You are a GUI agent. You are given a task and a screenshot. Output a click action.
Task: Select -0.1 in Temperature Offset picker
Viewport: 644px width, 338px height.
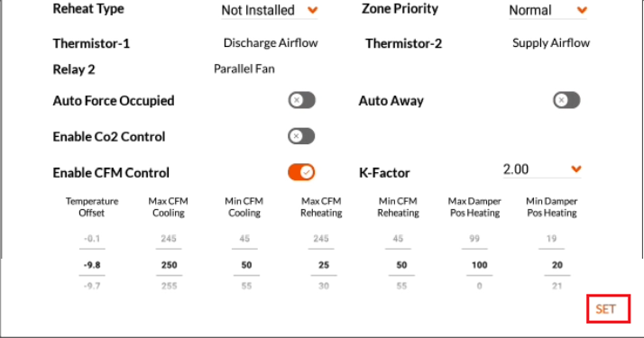[x=92, y=239]
